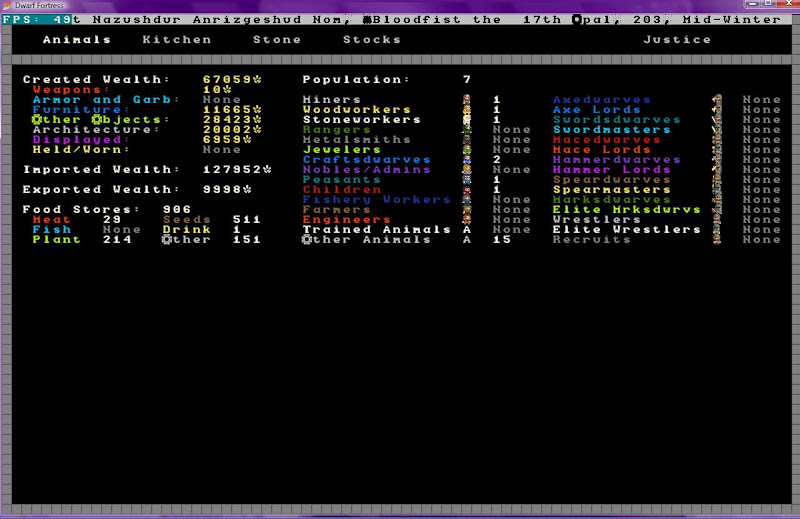Click the Other Objects value 28423
This screenshot has height=519, width=800.
click(x=233, y=119)
